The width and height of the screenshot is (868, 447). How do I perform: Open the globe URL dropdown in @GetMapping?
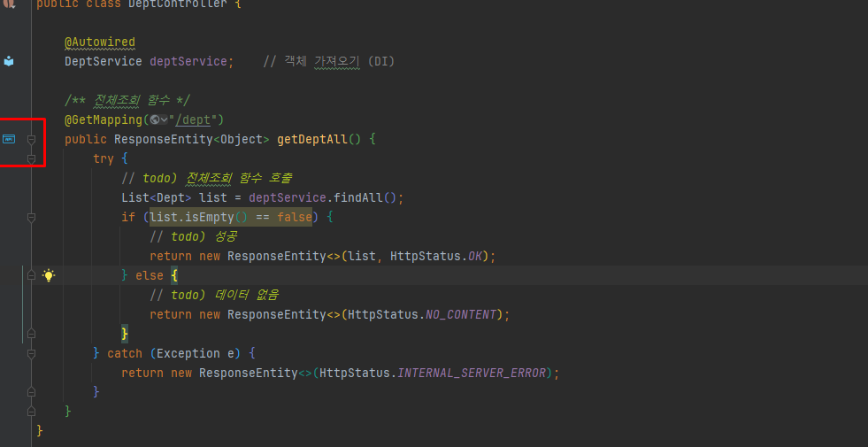pyautogui.click(x=159, y=119)
